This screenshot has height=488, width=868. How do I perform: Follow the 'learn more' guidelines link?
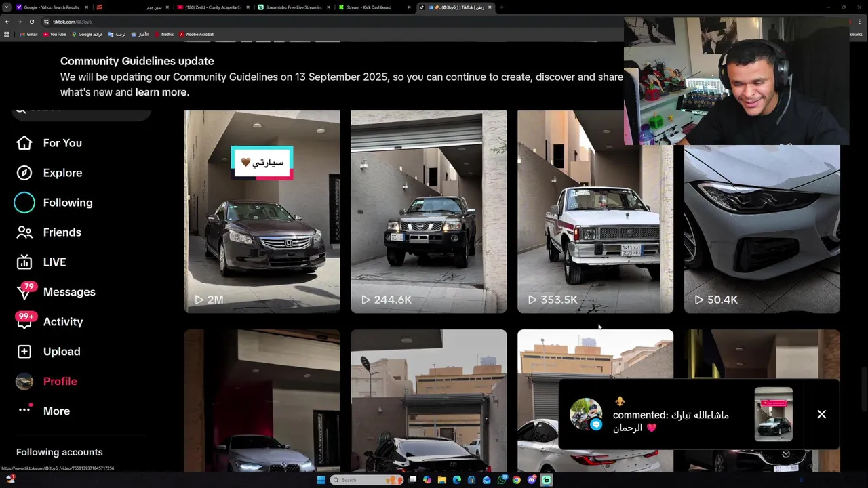click(161, 92)
